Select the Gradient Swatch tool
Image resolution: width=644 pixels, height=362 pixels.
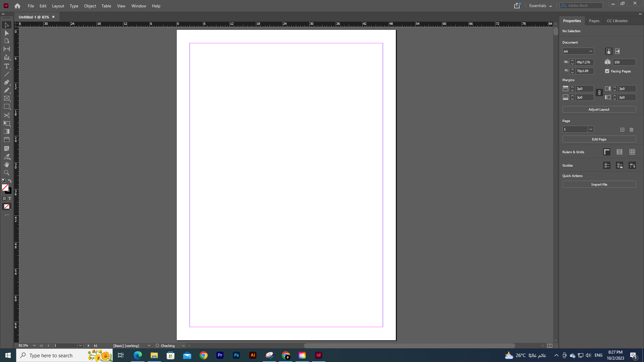point(7,131)
